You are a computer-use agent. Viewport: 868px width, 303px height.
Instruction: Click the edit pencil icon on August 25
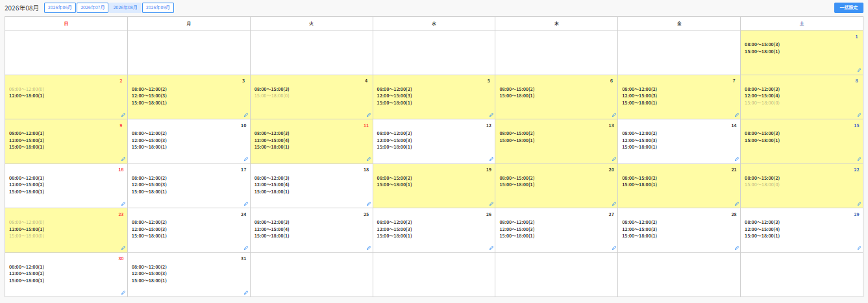pyautogui.click(x=369, y=248)
